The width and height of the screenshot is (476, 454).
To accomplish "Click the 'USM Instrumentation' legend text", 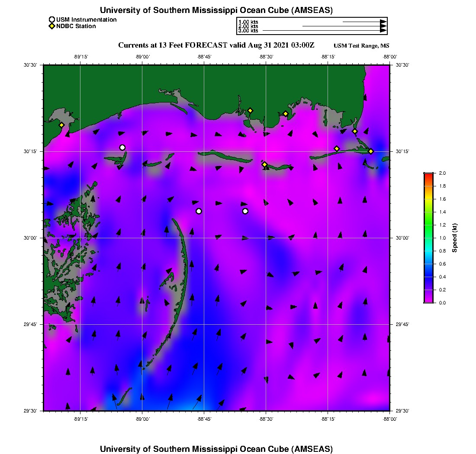I will [87, 20].
